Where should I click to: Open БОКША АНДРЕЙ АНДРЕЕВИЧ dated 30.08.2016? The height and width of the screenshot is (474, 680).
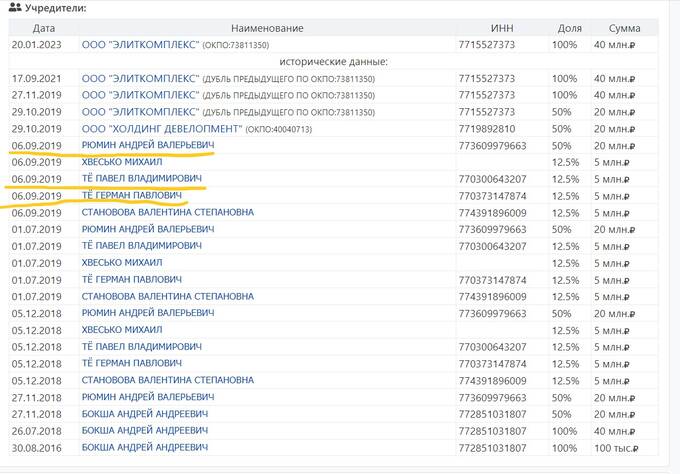[145, 446]
